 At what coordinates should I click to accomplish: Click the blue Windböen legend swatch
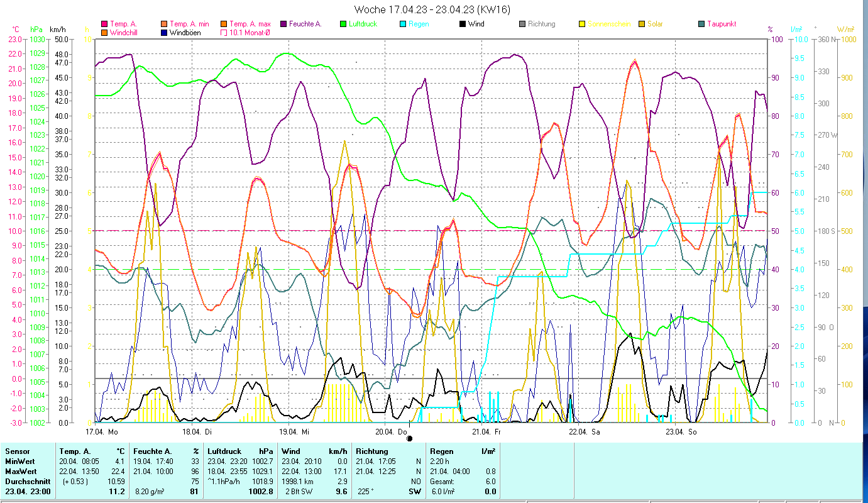point(164,32)
